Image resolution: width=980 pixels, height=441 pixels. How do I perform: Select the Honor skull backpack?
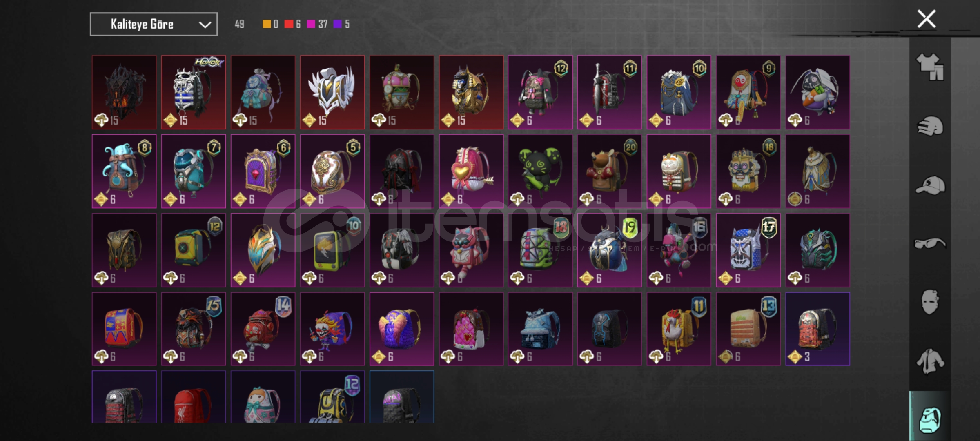pos(194,92)
